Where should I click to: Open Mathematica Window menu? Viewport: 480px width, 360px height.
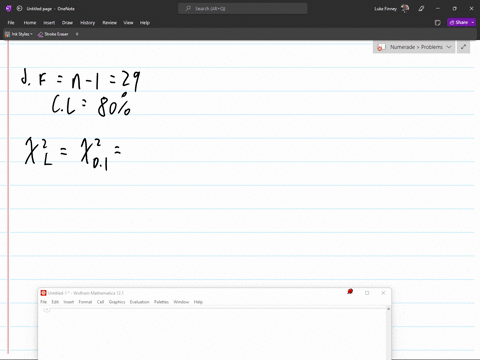click(x=181, y=302)
